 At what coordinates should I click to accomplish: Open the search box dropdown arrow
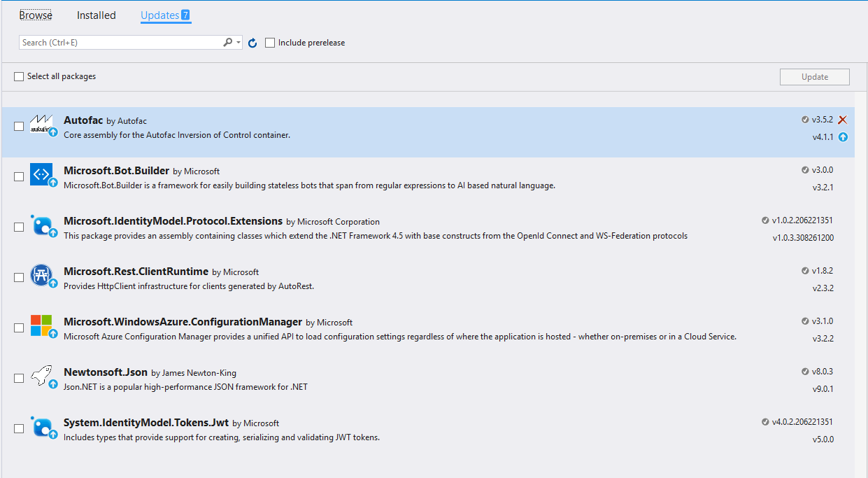pos(239,43)
